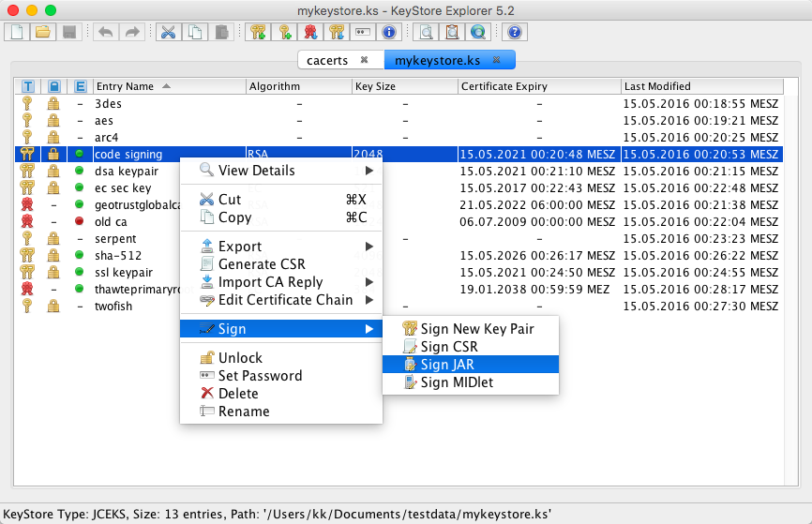Click Delete in the context menu
Screen dimensions: 812x524
237,394
